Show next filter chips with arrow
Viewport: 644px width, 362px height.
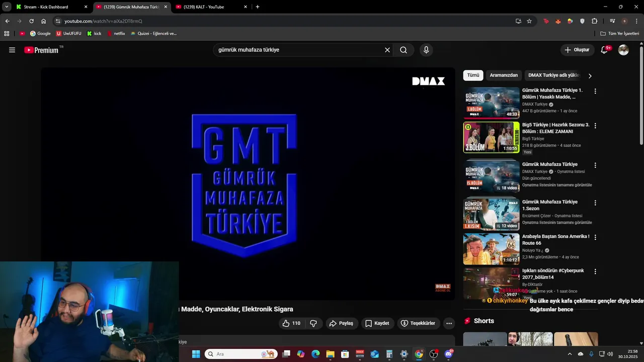590,76
